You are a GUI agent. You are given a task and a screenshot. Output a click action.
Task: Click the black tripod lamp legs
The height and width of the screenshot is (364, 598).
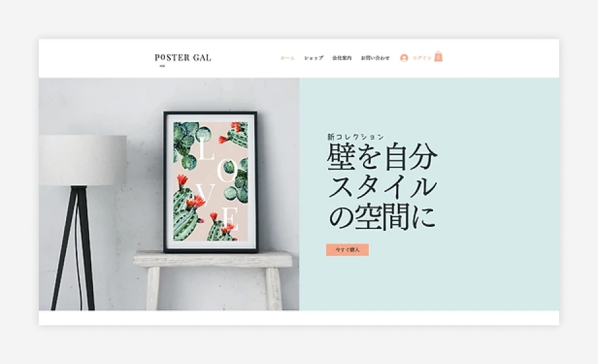(x=74, y=248)
